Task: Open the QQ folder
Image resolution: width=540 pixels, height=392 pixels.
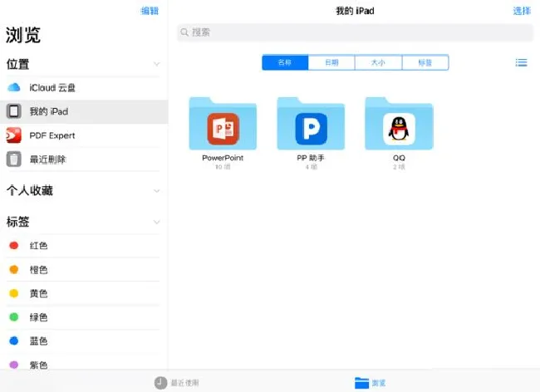Action: tap(399, 124)
